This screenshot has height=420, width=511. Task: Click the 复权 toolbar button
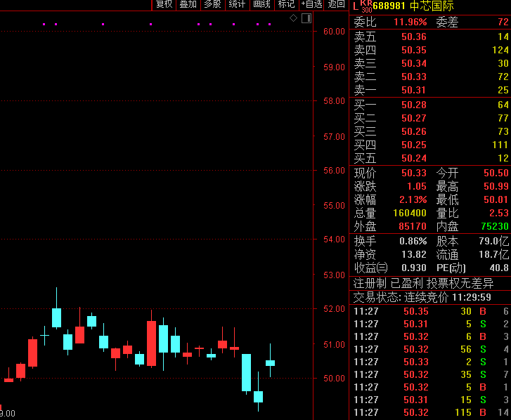164,4
